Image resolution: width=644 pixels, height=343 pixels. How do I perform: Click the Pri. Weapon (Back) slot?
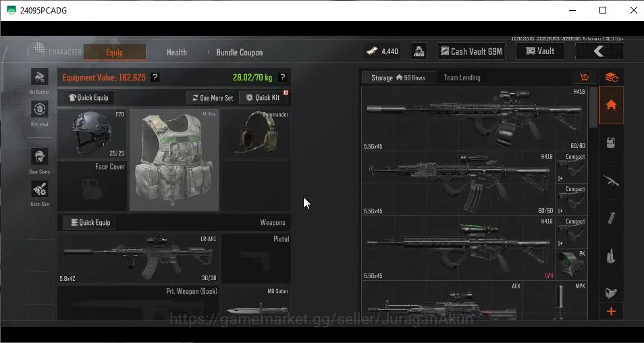[x=138, y=303]
